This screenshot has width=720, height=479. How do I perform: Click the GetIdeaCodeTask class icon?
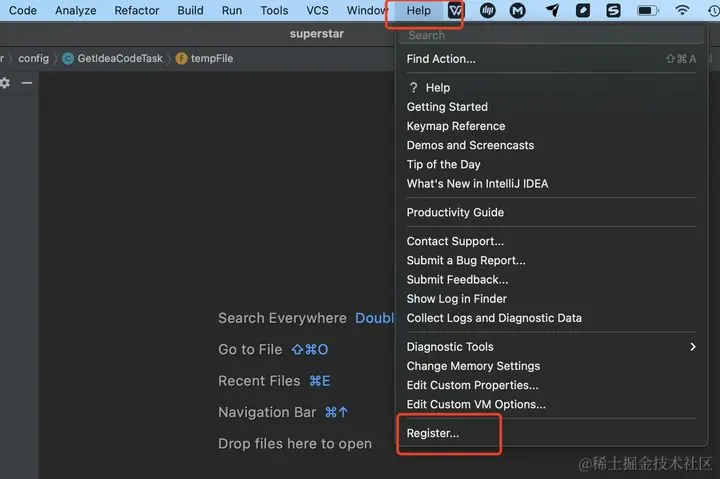pyautogui.click(x=68, y=58)
